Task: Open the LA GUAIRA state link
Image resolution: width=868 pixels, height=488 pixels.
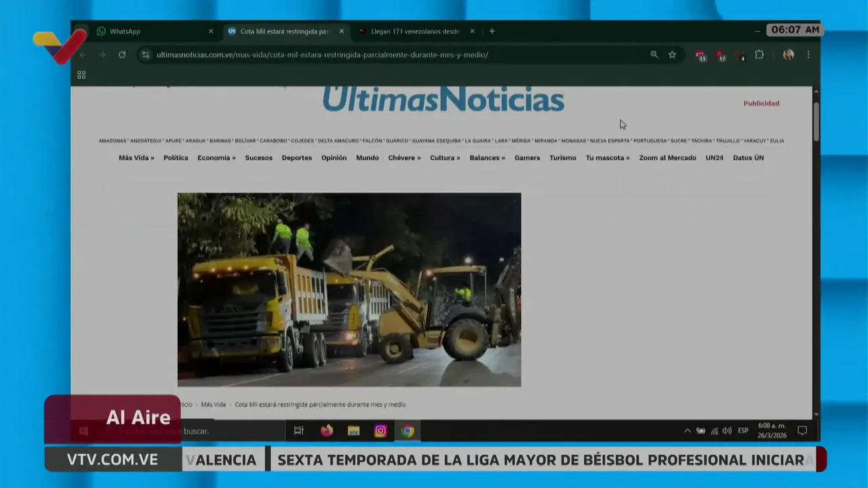Action: [x=477, y=141]
